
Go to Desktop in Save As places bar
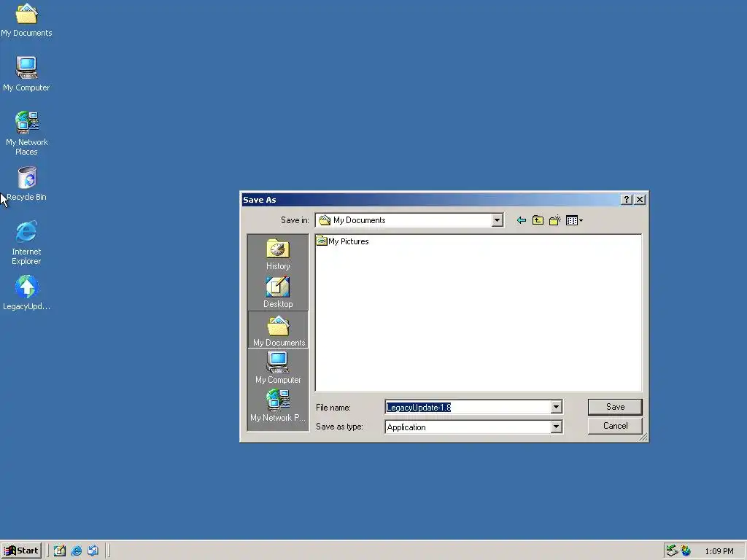[x=278, y=292]
